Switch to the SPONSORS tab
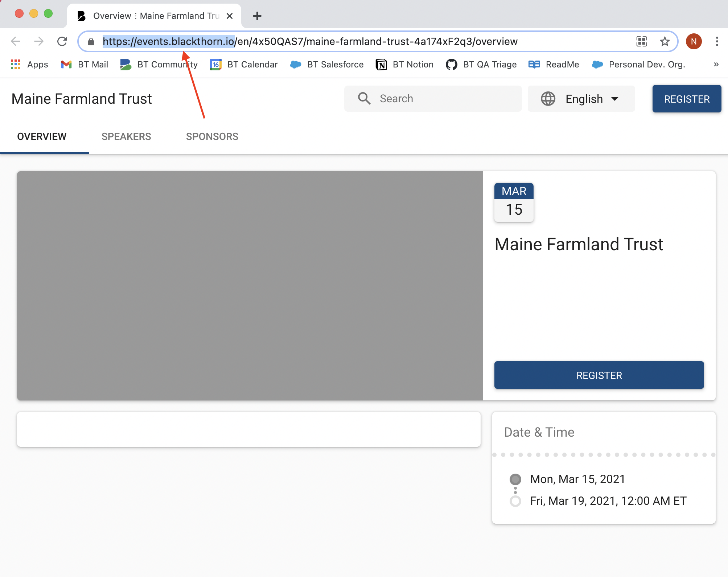728x577 pixels. [x=212, y=137]
